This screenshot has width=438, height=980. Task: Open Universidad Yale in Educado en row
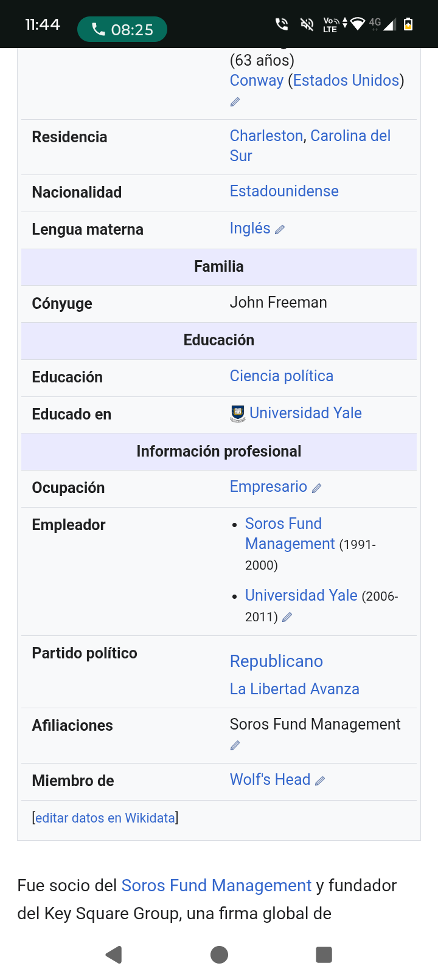pos(305,413)
